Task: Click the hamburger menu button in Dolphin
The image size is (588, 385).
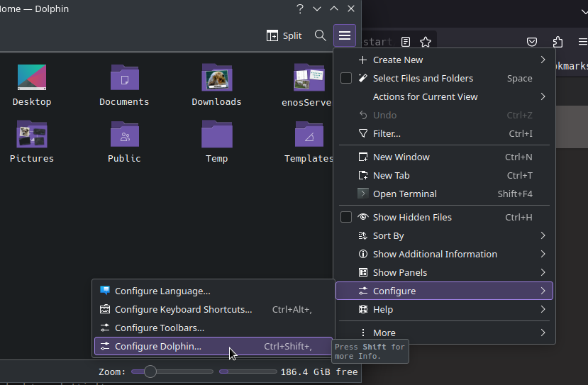Action: click(x=345, y=35)
